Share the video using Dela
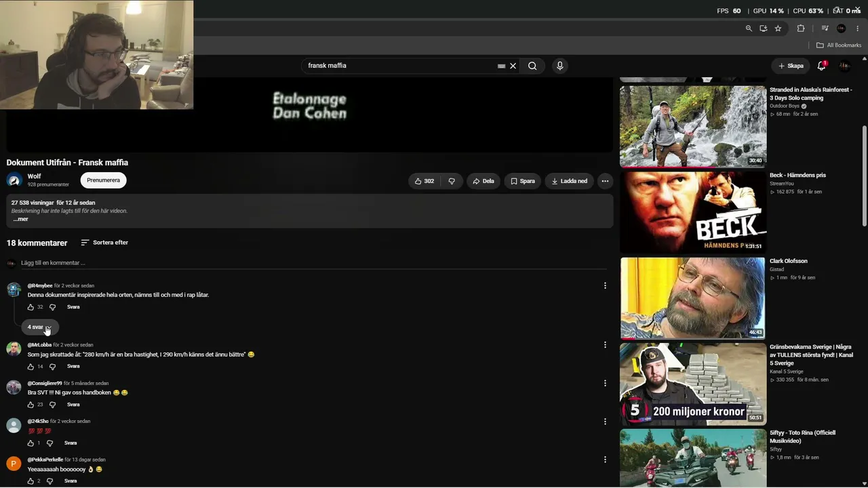This screenshot has height=488, width=868. point(484,181)
